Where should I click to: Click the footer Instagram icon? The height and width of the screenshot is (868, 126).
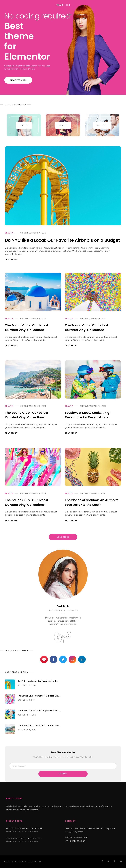coord(115,861)
